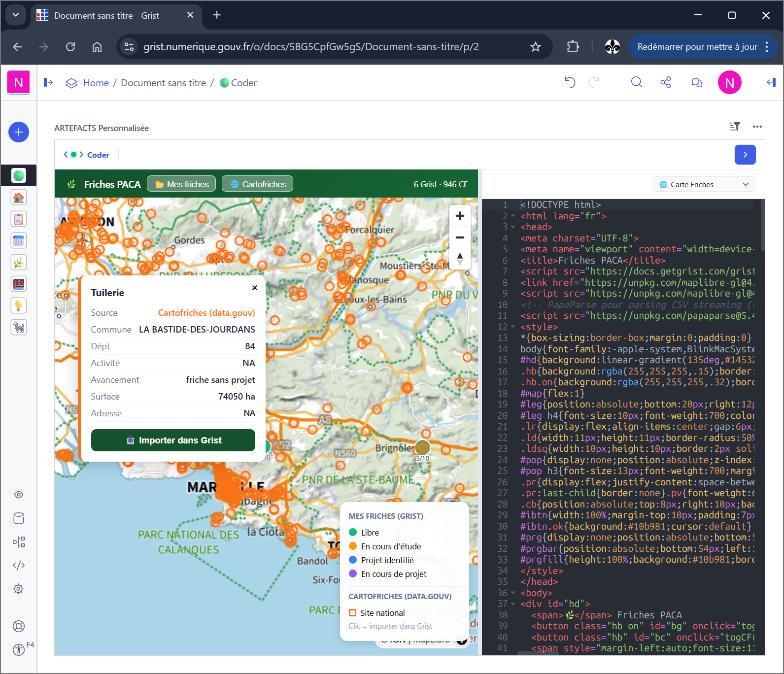This screenshot has width=784, height=674.
Task: Collapse the head tag fold arrow on line 3
Action: [x=513, y=227]
